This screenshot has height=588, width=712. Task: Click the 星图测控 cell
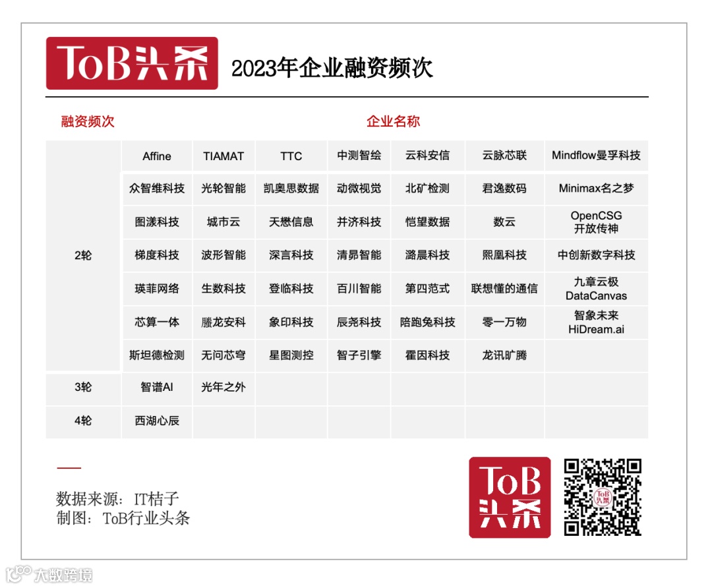[291, 355]
